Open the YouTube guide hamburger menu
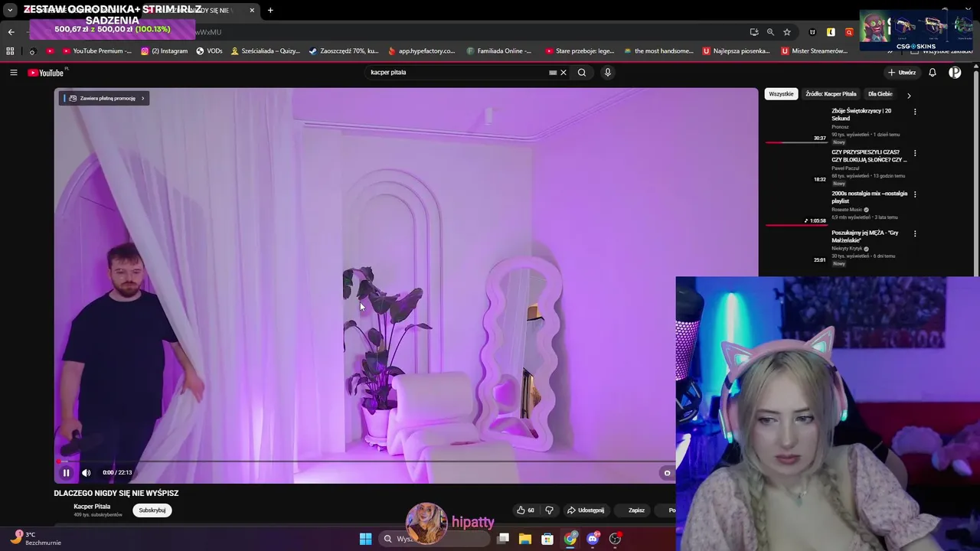 coord(13,73)
